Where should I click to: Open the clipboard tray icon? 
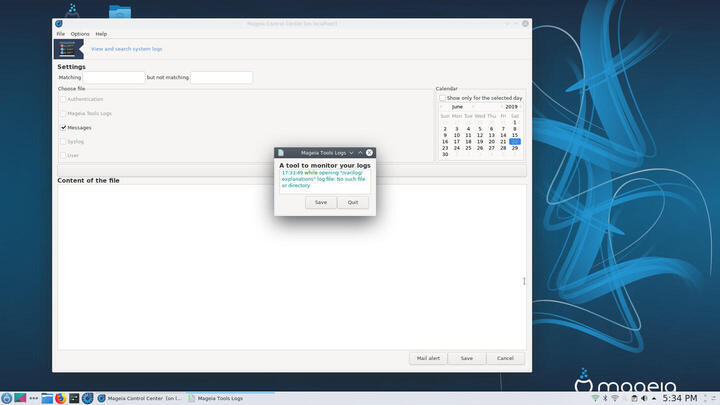click(x=634, y=398)
